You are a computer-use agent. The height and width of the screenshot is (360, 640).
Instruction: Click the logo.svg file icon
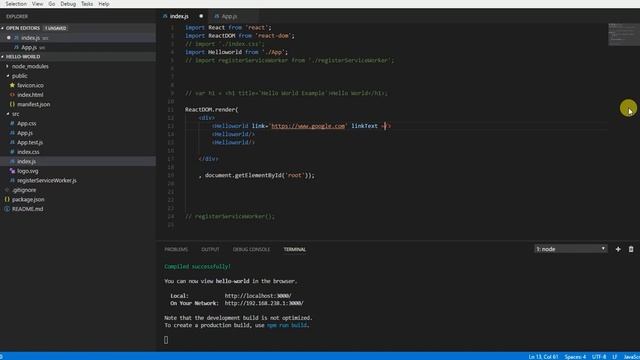tap(12, 171)
